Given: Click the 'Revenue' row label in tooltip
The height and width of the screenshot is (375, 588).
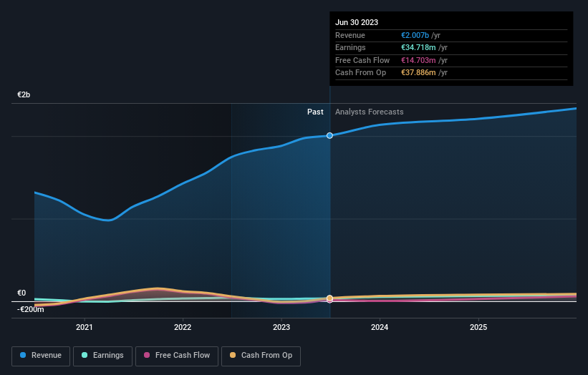Looking at the screenshot, I should pyautogui.click(x=350, y=35).
